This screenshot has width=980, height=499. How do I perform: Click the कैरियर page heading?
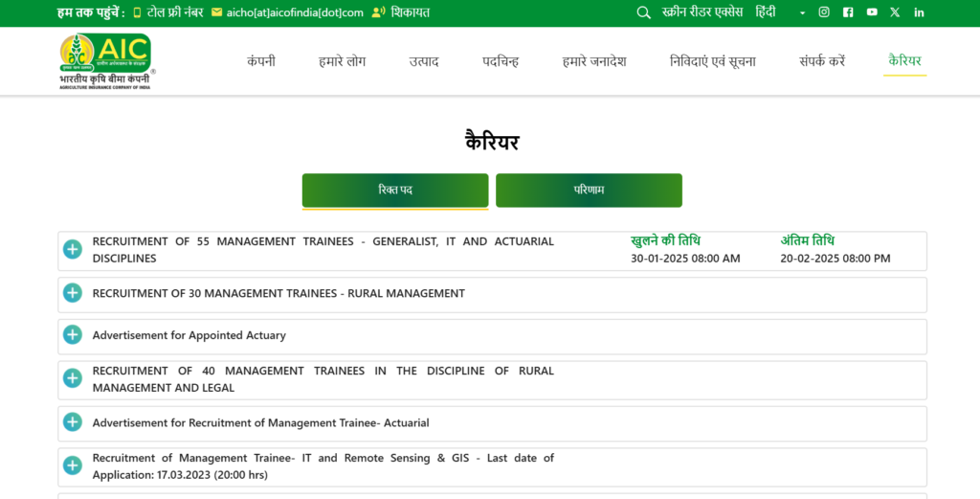tap(492, 142)
